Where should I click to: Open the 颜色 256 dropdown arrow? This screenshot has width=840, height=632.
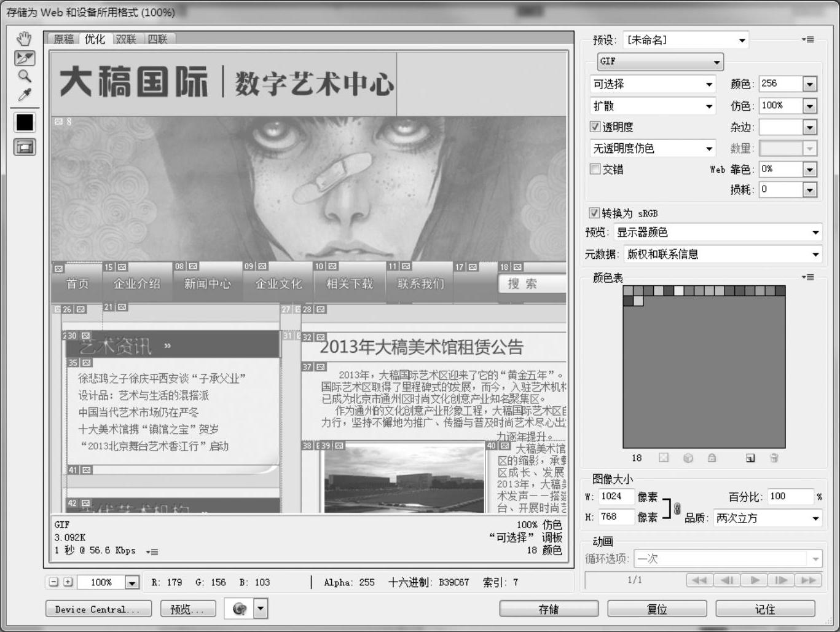(x=809, y=84)
